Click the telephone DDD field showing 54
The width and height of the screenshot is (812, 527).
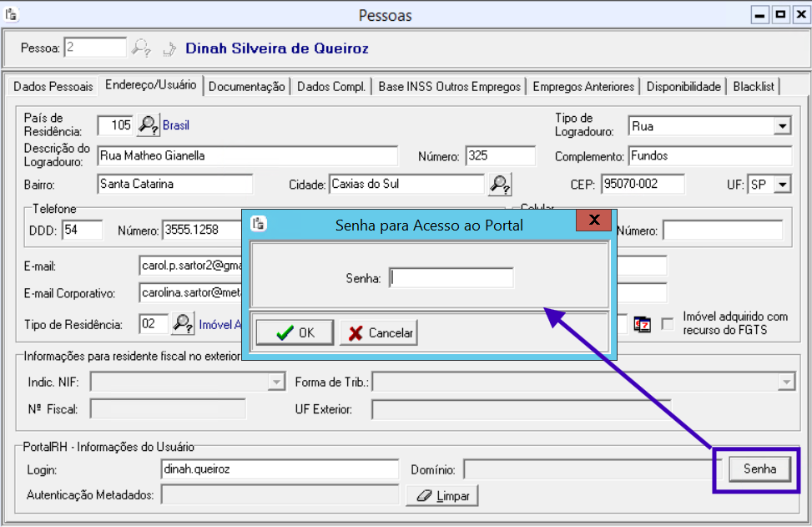[x=83, y=230]
